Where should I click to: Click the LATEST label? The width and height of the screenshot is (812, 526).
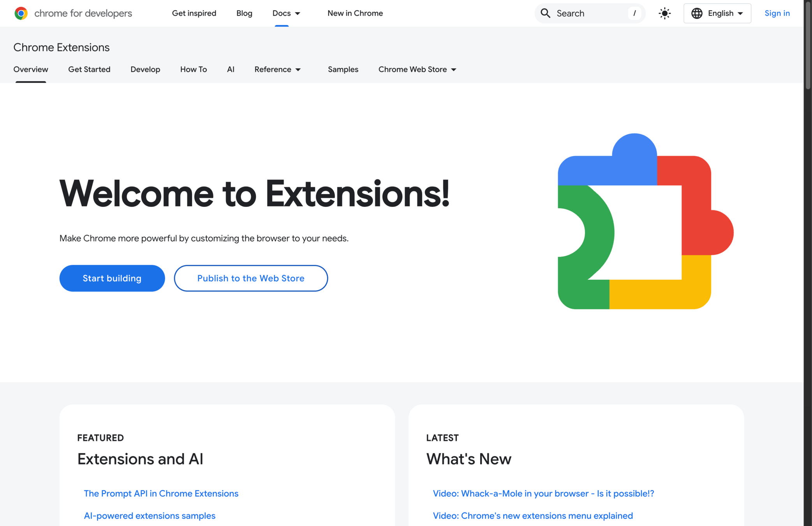[442, 438]
